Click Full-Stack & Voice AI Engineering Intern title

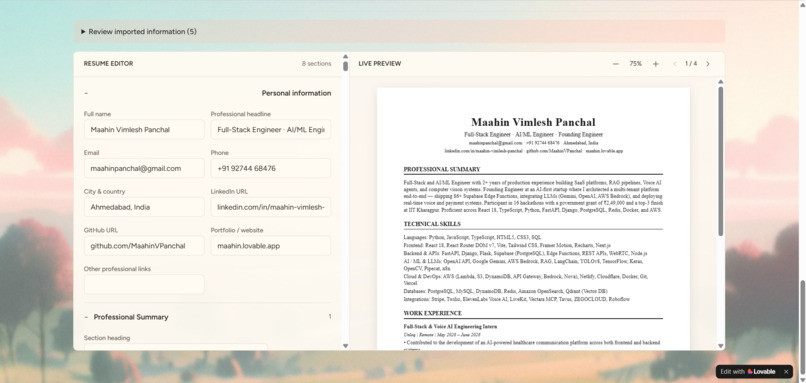[x=450, y=326]
